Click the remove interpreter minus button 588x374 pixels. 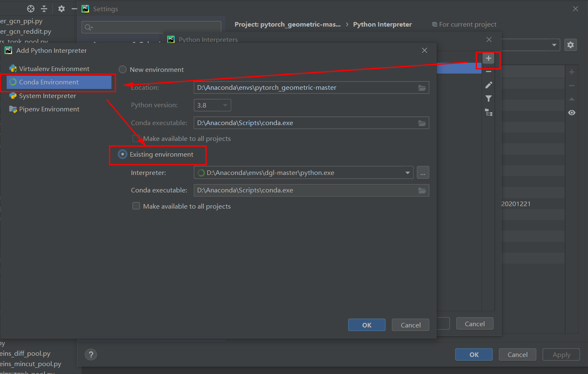coord(489,72)
